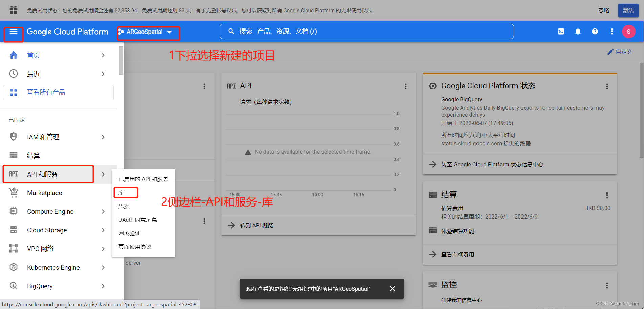Click the Kubernetes Engine hexagon icon

pyautogui.click(x=14, y=267)
